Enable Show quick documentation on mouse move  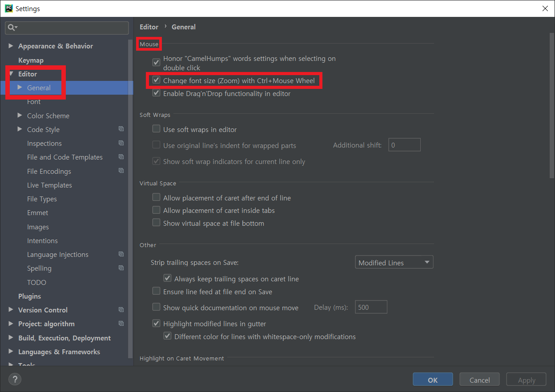coord(156,307)
